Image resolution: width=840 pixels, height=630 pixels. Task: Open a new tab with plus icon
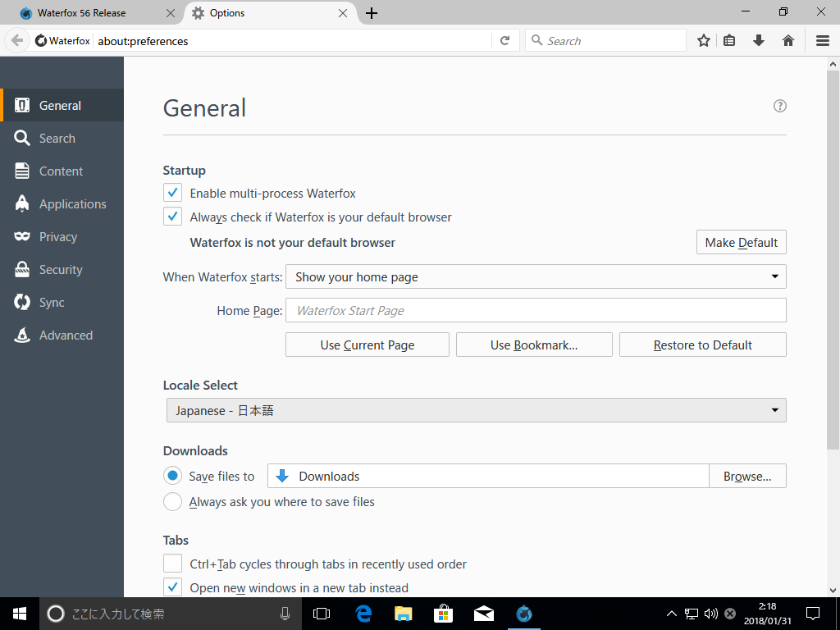pyautogui.click(x=372, y=13)
